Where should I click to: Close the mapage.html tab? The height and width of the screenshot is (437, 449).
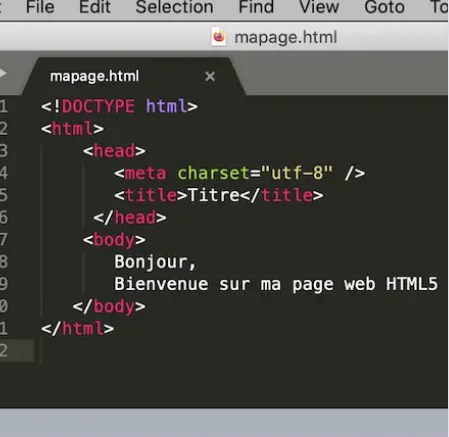[x=210, y=76]
